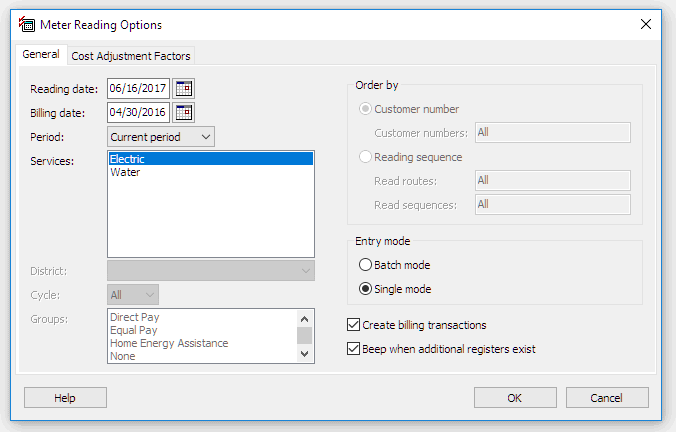Select the General tab
Screen dimensions: 676x432
(41, 54)
